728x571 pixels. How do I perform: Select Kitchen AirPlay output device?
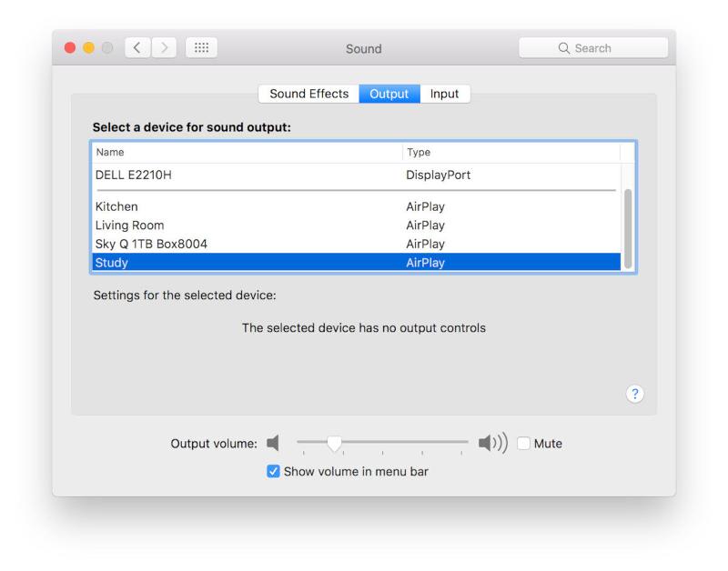pyautogui.click(x=356, y=206)
